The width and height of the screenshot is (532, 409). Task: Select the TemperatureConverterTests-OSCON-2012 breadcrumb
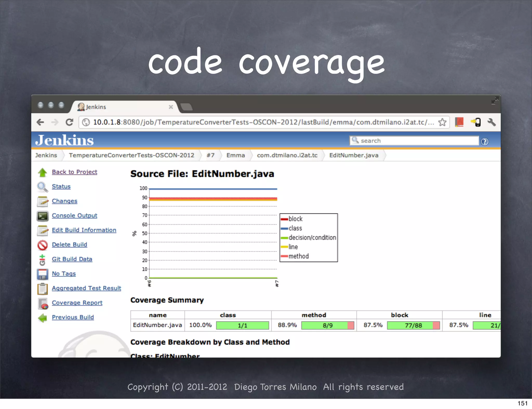coord(131,155)
